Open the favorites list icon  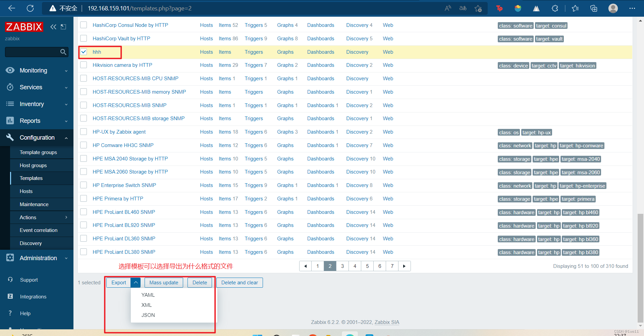575,8
